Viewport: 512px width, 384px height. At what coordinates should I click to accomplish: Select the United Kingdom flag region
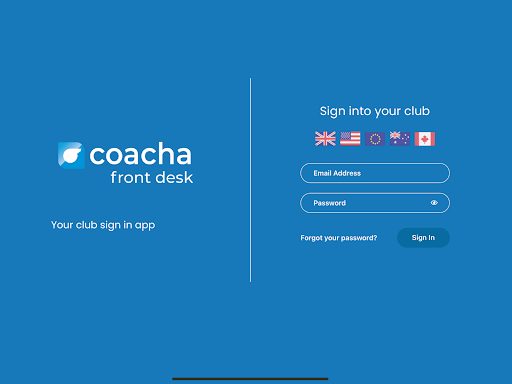pyautogui.click(x=325, y=139)
